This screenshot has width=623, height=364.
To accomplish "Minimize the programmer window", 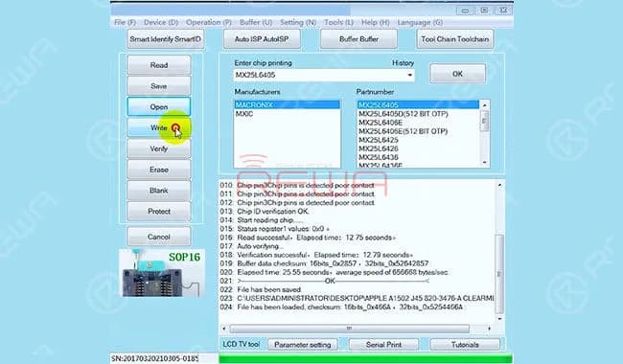I will (465, 11).
